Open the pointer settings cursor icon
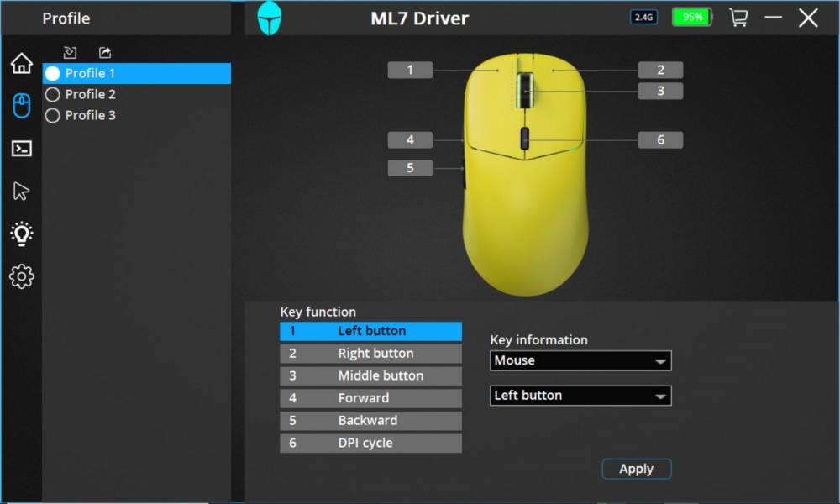This screenshot has width=840, height=504. coord(22,191)
